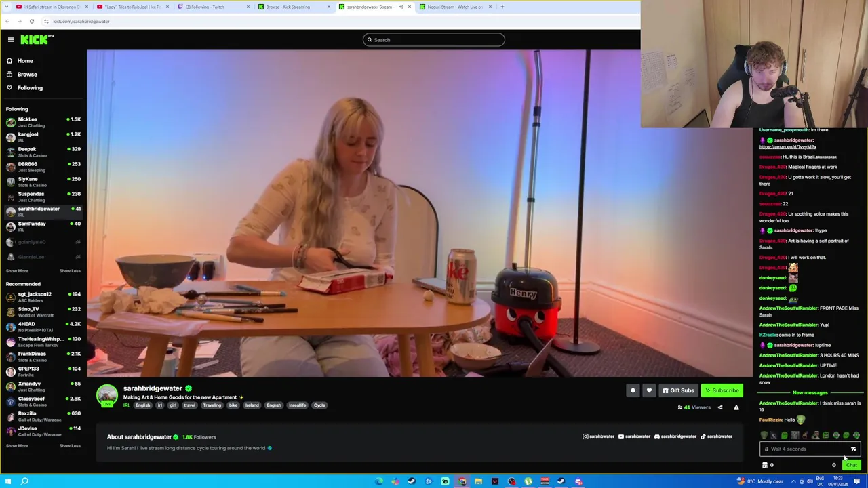Open the hamburger sidebar menu
The width and height of the screenshot is (868, 488).
click(11, 40)
